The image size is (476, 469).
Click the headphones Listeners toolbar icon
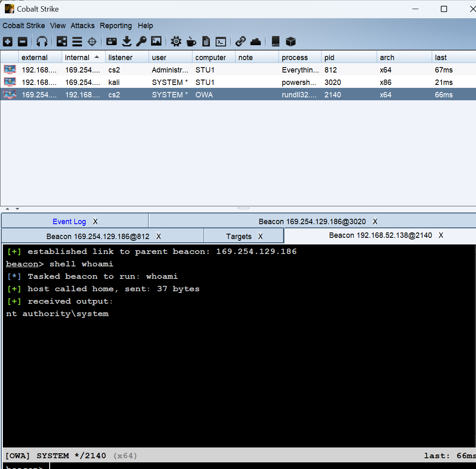tap(42, 41)
